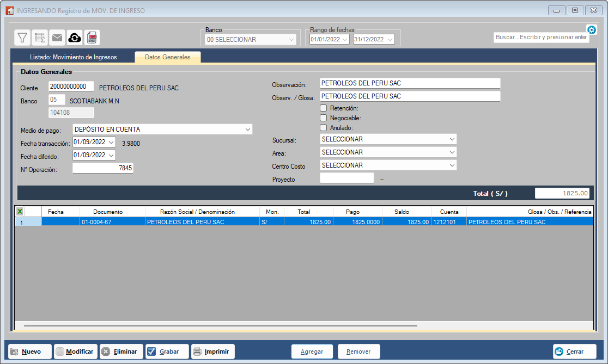This screenshot has width=608, height=364.
Task: Click the grid cell PETROLEOS DEL PERU SAC under Razón Social
Action: [x=203, y=222]
